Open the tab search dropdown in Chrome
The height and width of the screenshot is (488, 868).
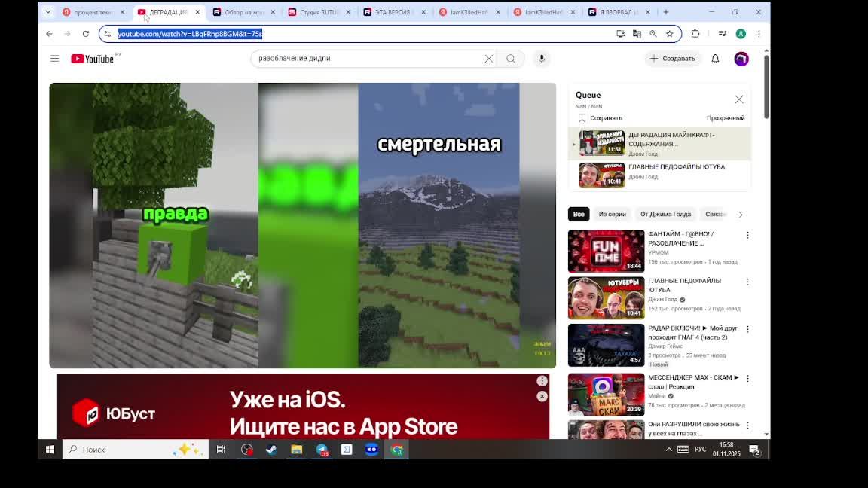point(48,11)
